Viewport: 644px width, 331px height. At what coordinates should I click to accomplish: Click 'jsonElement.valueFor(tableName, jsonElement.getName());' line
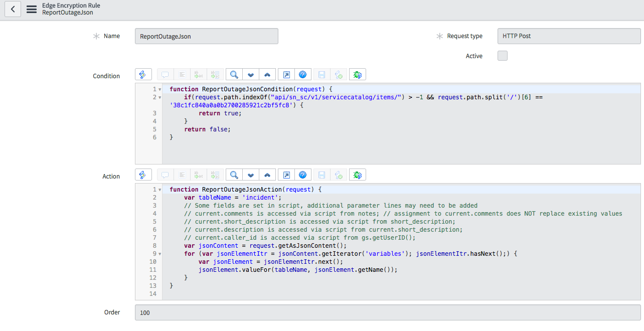298,270
